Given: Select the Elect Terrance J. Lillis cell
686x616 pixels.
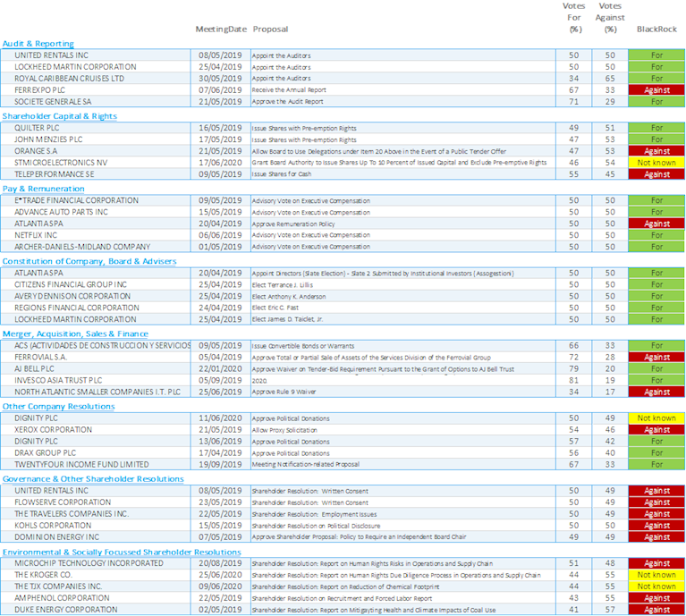Looking at the screenshot, I should click(x=403, y=284).
